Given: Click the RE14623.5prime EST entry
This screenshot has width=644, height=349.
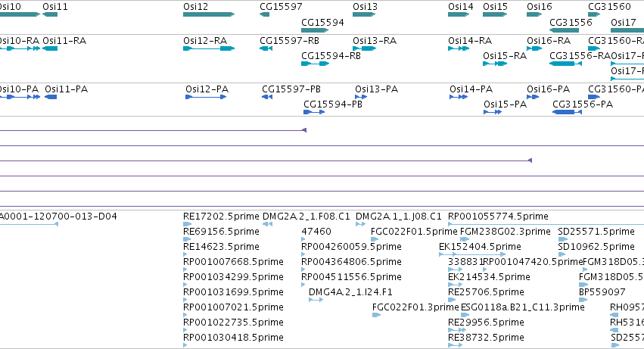Looking at the screenshot, I should [x=221, y=247].
